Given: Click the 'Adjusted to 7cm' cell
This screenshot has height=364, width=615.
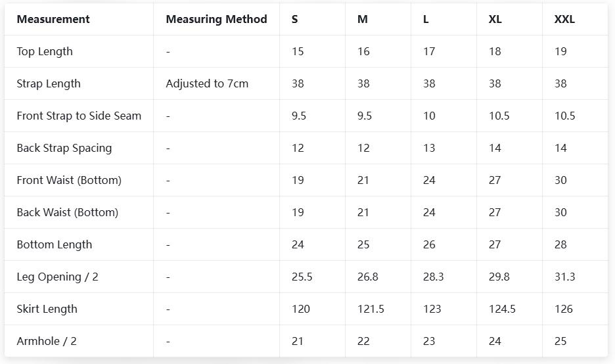Looking at the screenshot, I should [207, 83].
